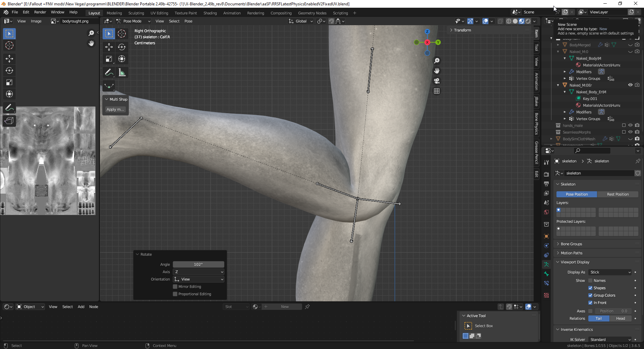Open the Display As Stick dropdown
The height and width of the screenshot is (349, 644).
[x=610, y=272]
